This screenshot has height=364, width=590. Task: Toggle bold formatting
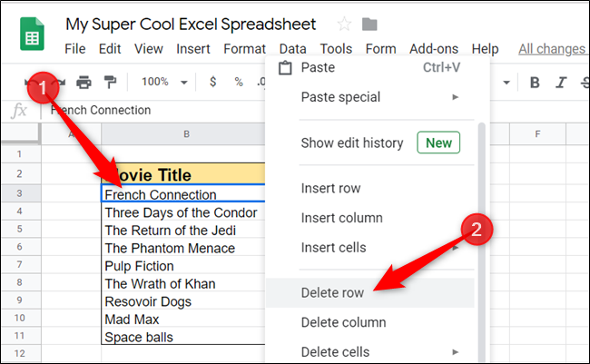535,83
